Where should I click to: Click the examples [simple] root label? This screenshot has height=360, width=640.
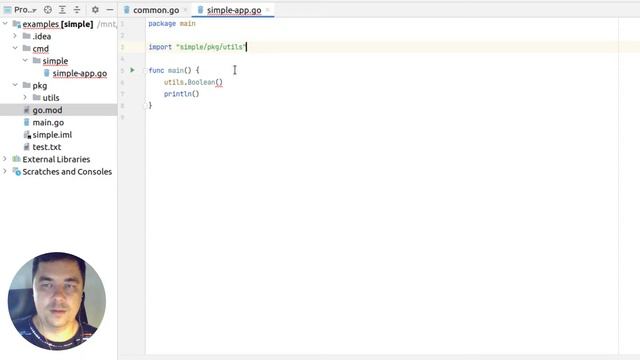tap(58, 24)
